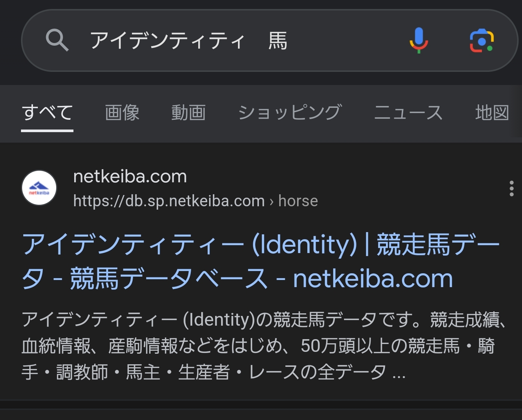
Task: Open the three-dot menu for netkeiba result
Action: [512, 188]
